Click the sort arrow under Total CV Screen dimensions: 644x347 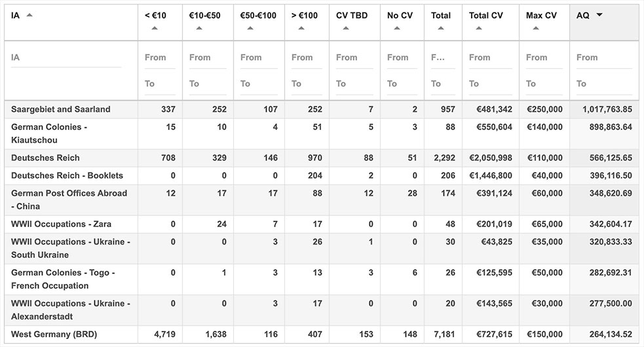(x=479, y=28)
